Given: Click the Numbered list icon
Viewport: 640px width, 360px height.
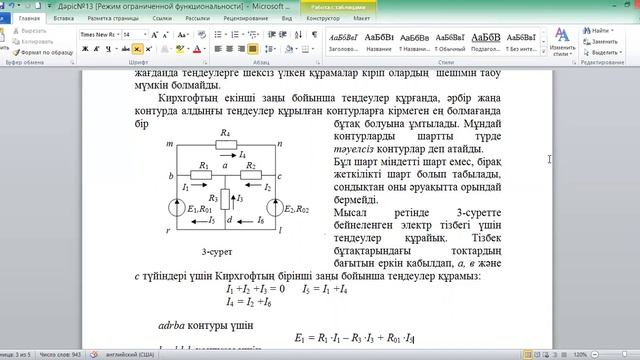Looking at the screenshot, I should click(x=234, y=35).
